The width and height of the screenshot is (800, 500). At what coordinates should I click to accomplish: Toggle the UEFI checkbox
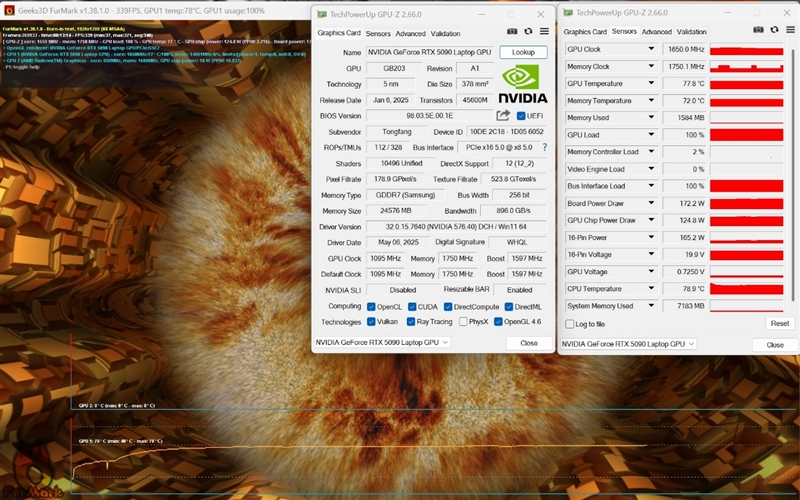coord(522,116)
